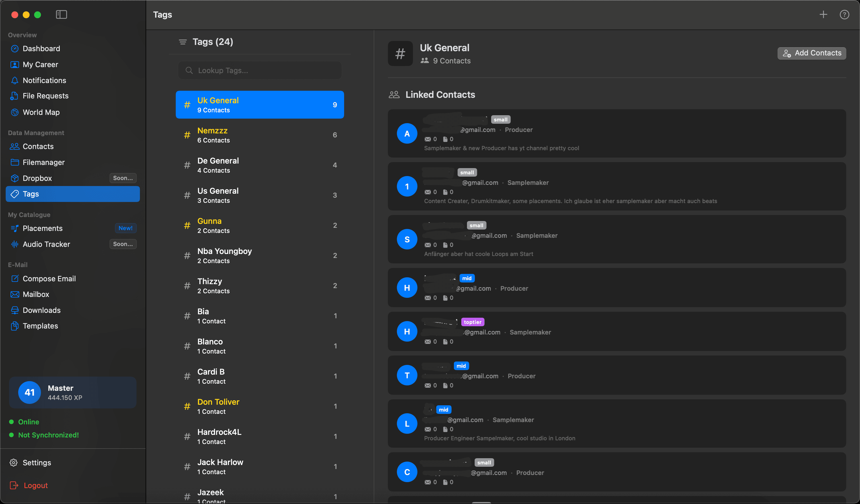
Task: Click the filter icon beside Tags (24)
Action: tap(183, 42)
